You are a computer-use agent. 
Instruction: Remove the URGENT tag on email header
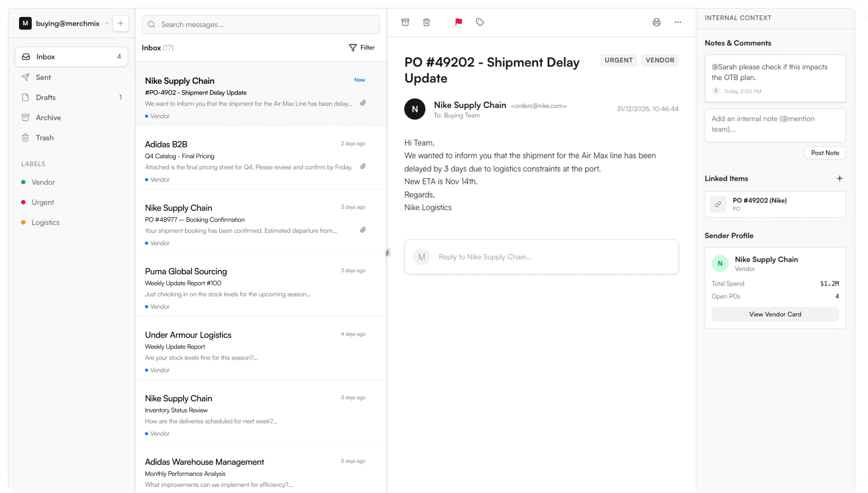(618, 60)
